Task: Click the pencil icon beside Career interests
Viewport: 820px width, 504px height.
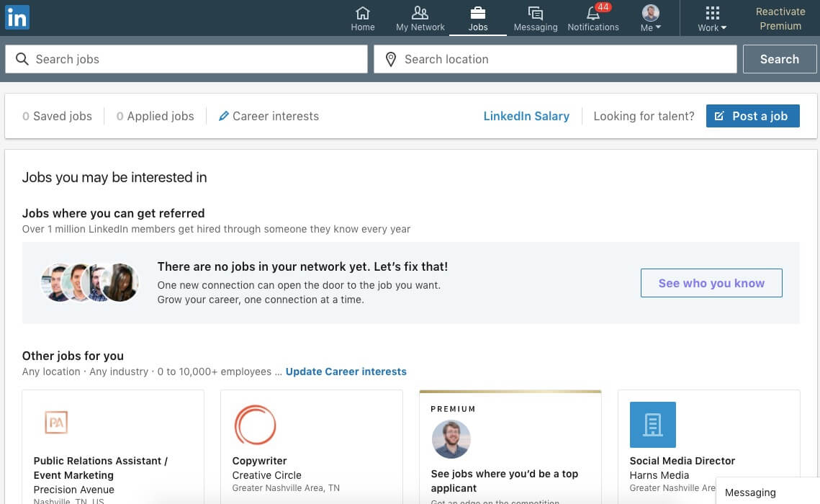Action: (224, 116)
